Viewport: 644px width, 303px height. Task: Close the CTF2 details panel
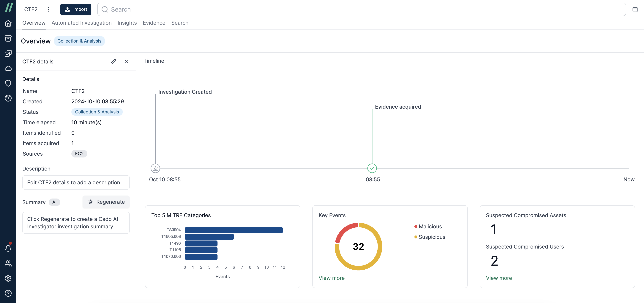point(127,62)
